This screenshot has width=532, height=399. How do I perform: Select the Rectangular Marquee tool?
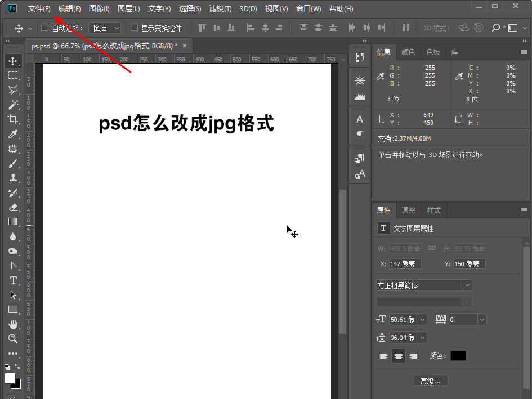(13, 75)
